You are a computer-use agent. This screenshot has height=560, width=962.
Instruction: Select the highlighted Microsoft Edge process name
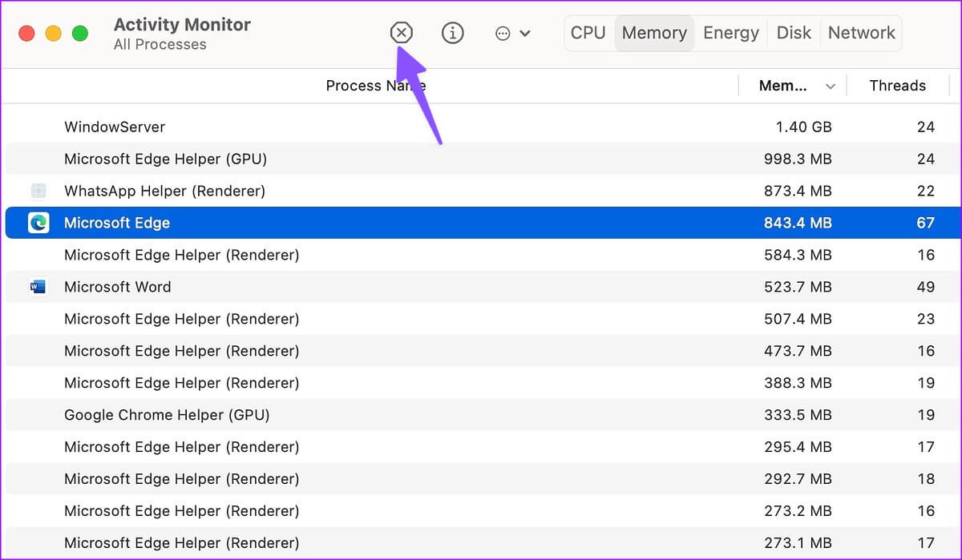click(117, 223)
